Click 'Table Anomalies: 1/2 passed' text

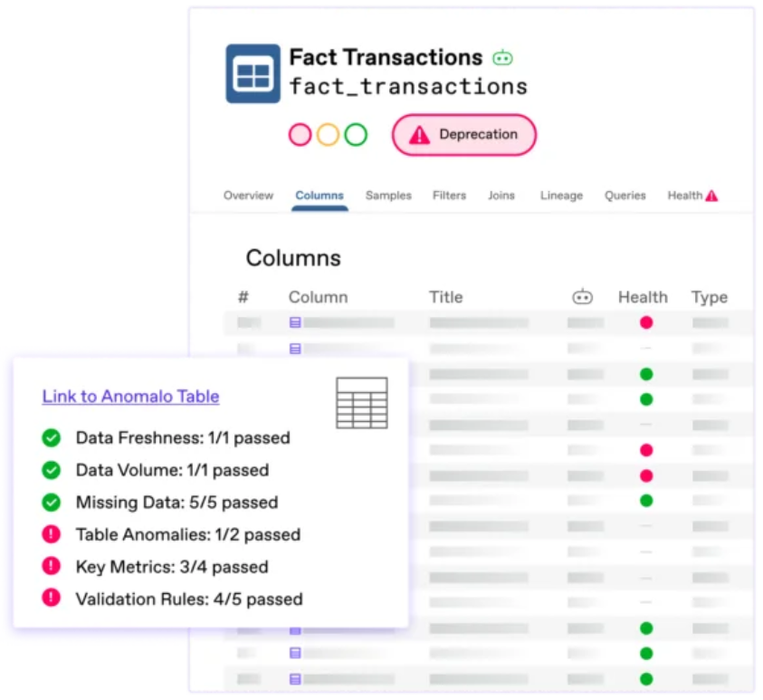click(x=188, y=534)
